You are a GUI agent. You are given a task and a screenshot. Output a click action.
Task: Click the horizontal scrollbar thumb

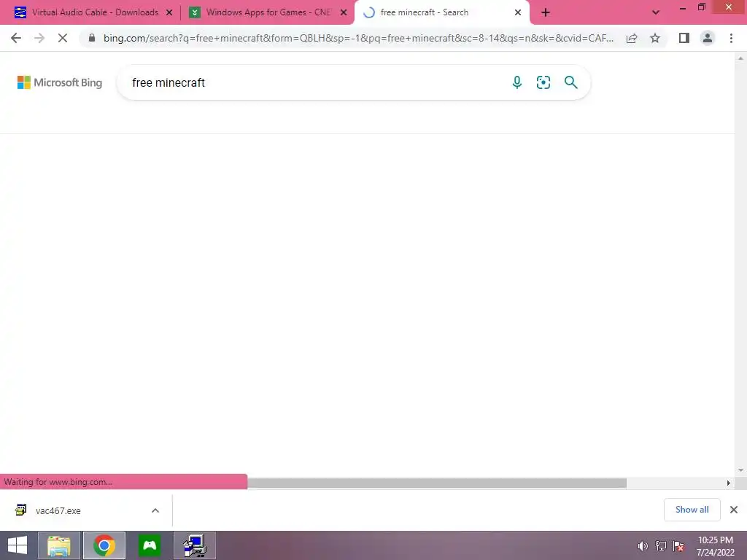click(436, 483)
